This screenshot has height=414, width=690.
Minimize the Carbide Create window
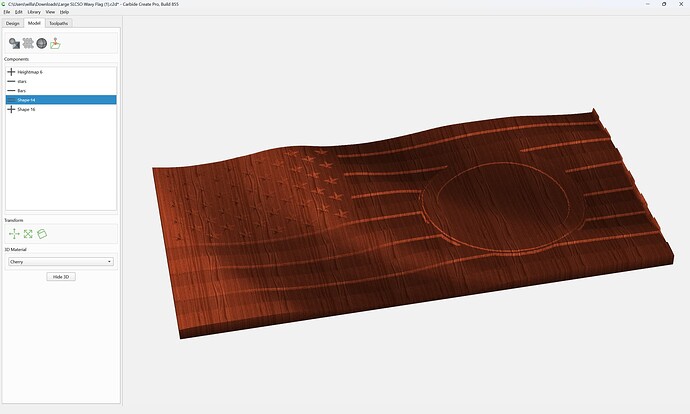[x=647, y=4]
